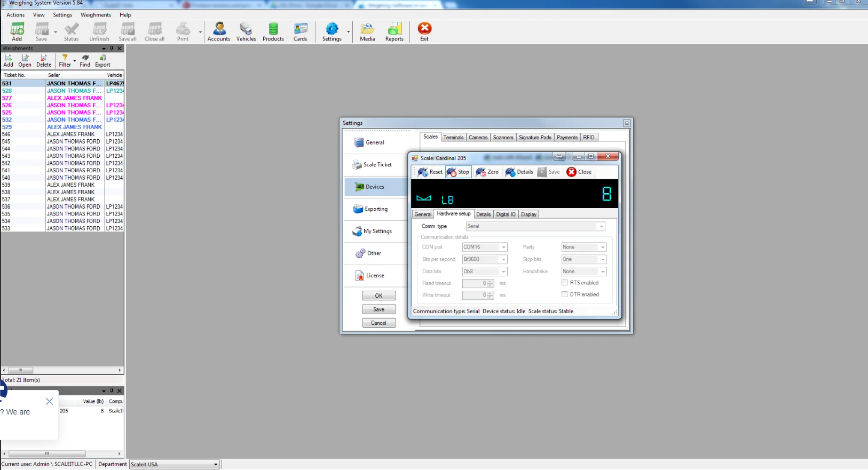Viewport: 868px width, 470px height.
Task: Expand the Parity dropdown
Action: (x=603, y=247)
